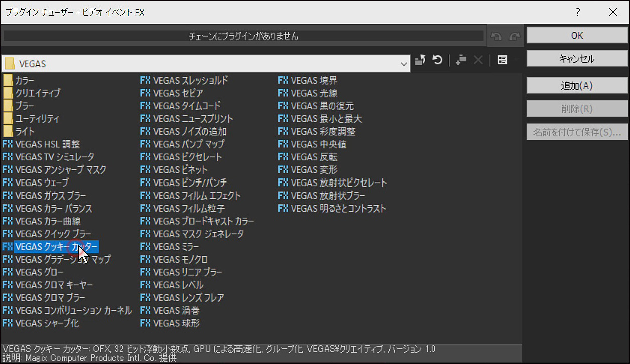Open the カラー folder

tap(19, 80)
